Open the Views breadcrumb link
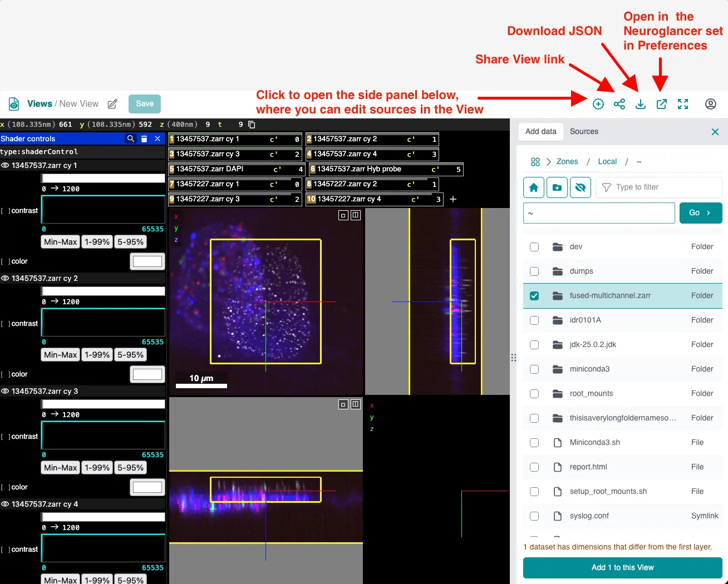Viewport: 728px width, 584px height. click(x=40, y=104)
